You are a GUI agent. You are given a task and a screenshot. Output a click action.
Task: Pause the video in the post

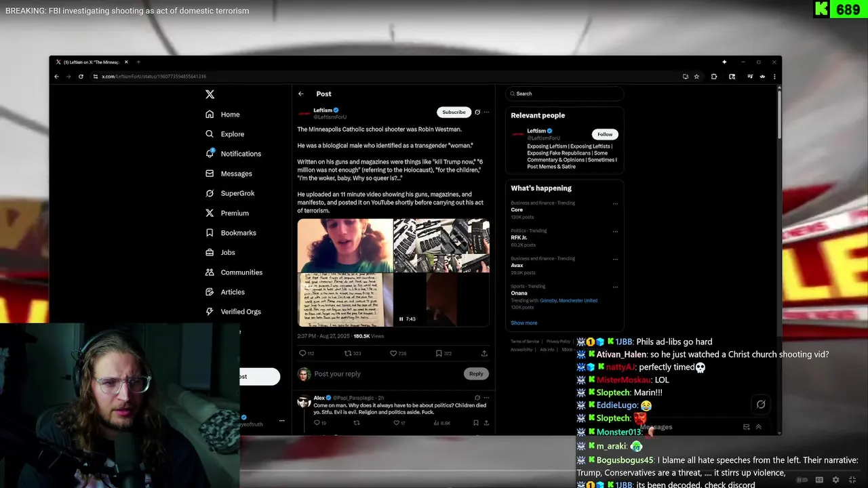(x=401, y=319)
